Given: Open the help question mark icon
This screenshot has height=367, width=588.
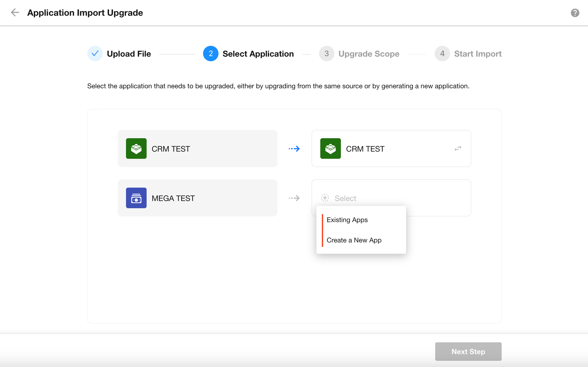Looking at the screenshot, I should 575,13.
